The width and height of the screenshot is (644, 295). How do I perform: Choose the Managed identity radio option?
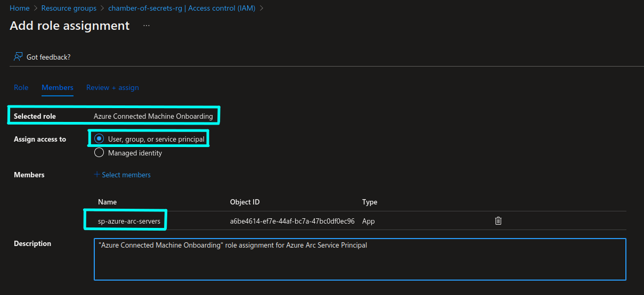(99, 153)
